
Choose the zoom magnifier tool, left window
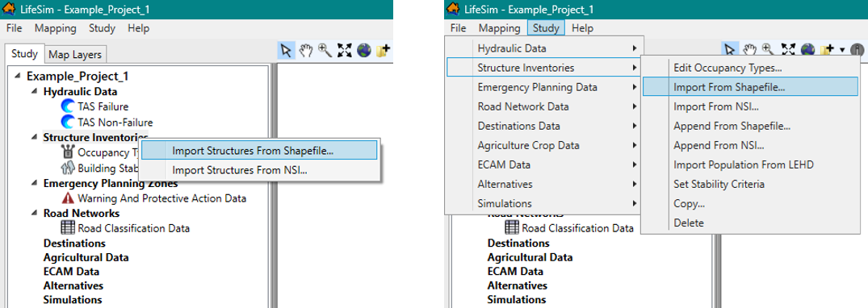click(325, 51)
